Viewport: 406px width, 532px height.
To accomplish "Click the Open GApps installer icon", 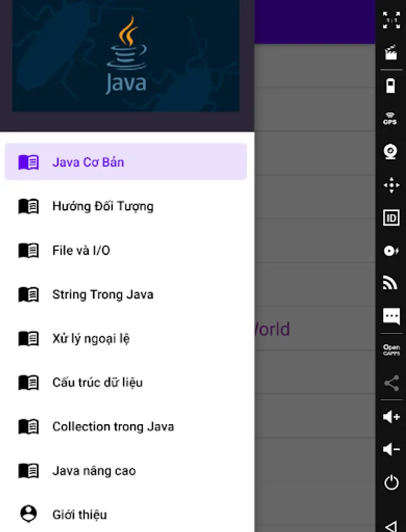I will coord(391,350).
